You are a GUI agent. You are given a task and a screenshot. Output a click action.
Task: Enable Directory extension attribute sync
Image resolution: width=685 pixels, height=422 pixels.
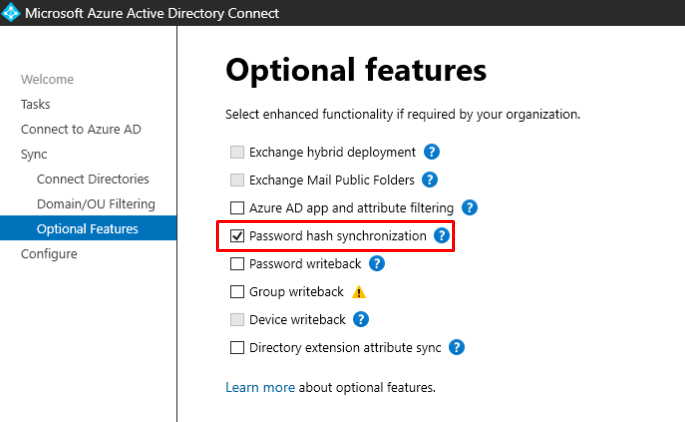point(237,348)
